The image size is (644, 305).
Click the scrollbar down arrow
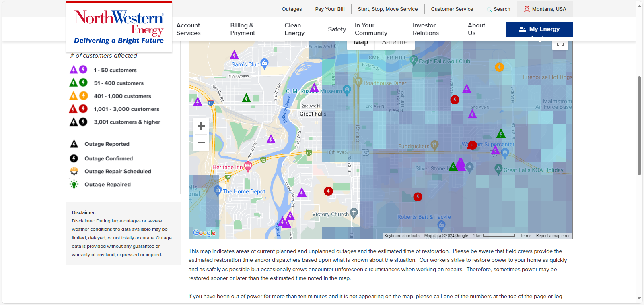point(640,299)
